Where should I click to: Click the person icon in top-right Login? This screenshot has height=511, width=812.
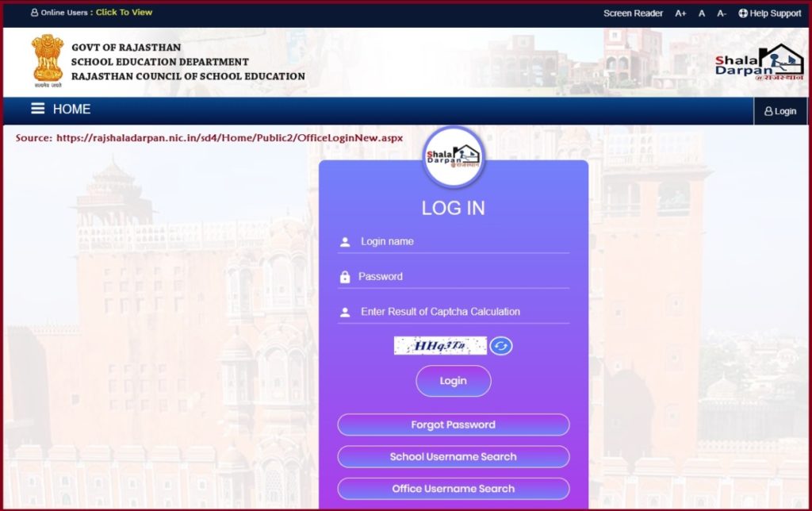coord(768,111)
